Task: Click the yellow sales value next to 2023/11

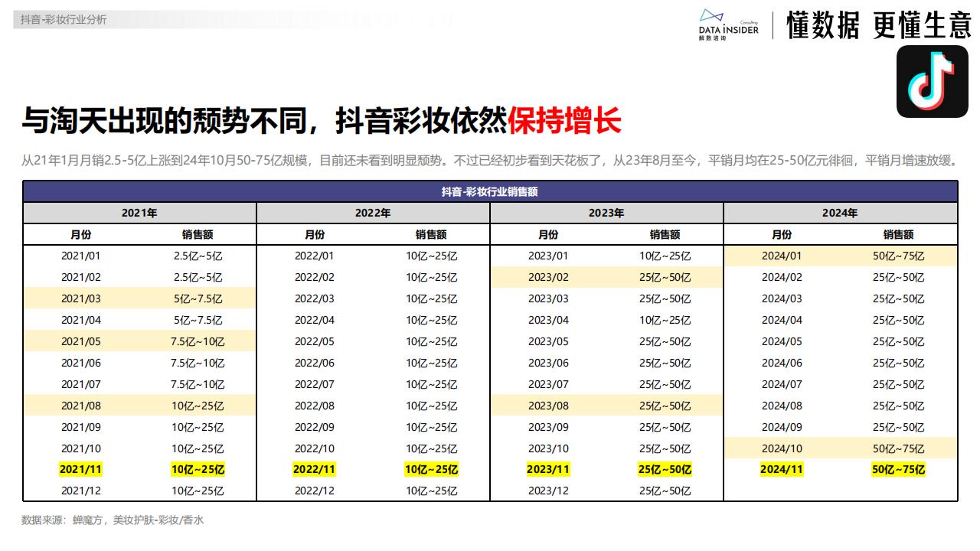Action: (x=665, y=469)
